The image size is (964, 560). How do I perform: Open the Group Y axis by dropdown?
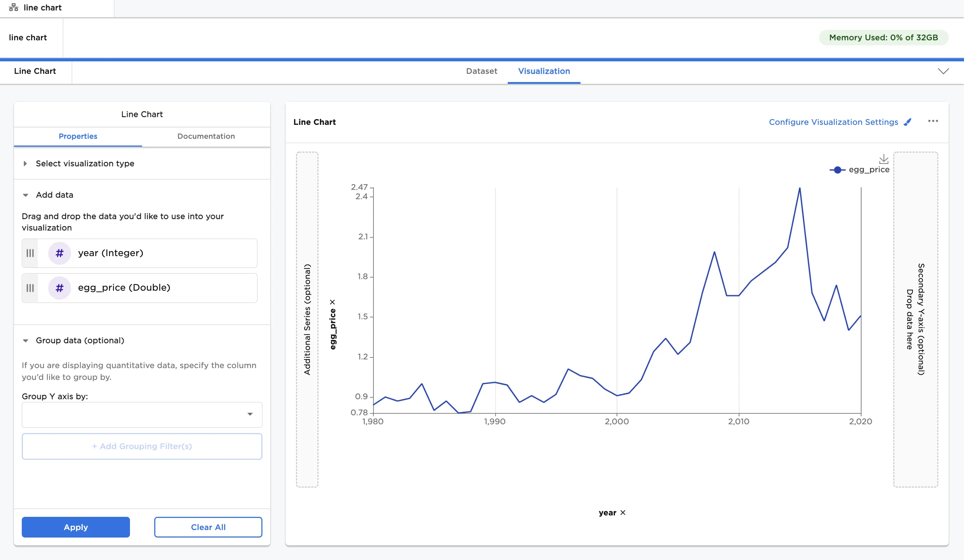click(251, 414)
